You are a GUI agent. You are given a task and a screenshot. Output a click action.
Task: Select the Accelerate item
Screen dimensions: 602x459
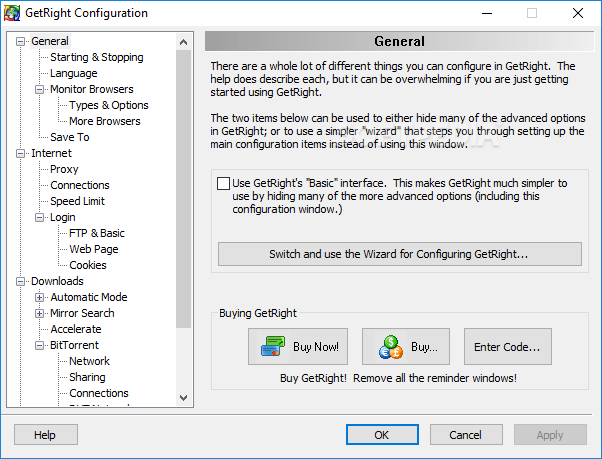point(76,329)
